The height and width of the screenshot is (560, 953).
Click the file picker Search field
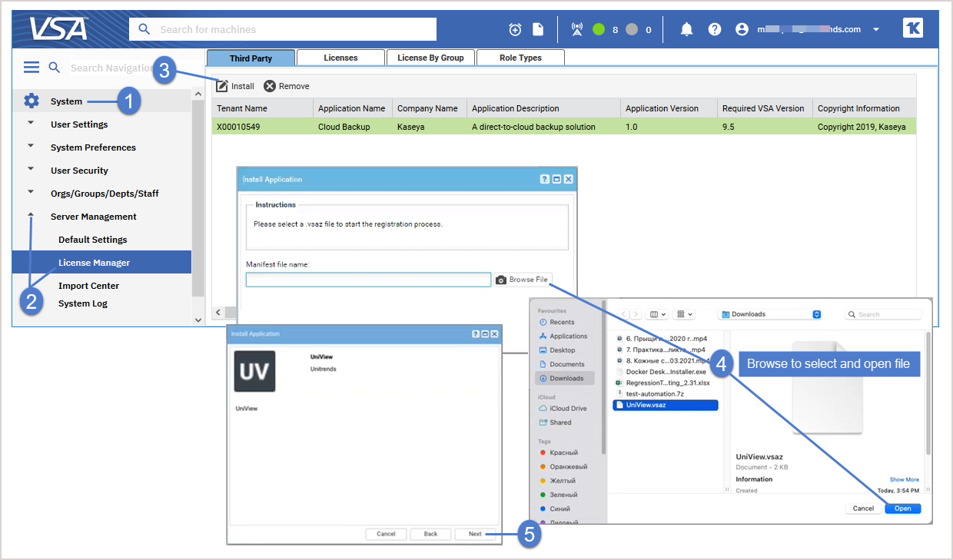pos(883,314)
